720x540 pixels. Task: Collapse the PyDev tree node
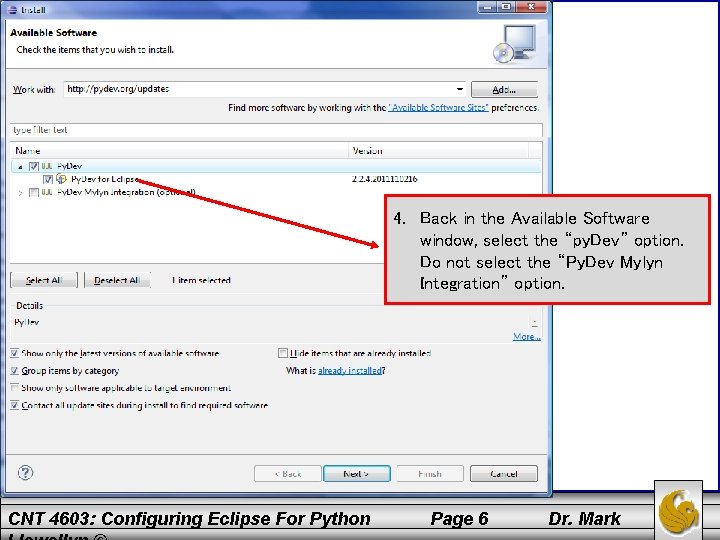click(20, 167)
